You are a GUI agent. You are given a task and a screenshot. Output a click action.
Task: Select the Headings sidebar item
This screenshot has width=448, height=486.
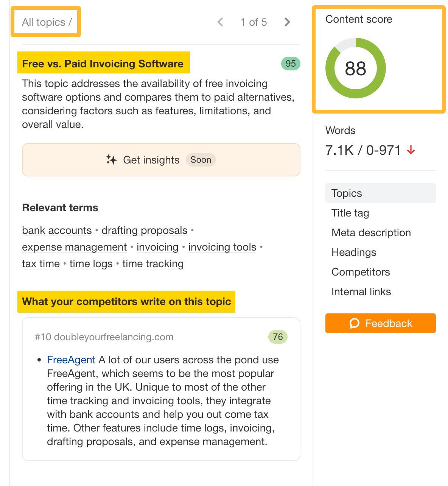point(354,252)
